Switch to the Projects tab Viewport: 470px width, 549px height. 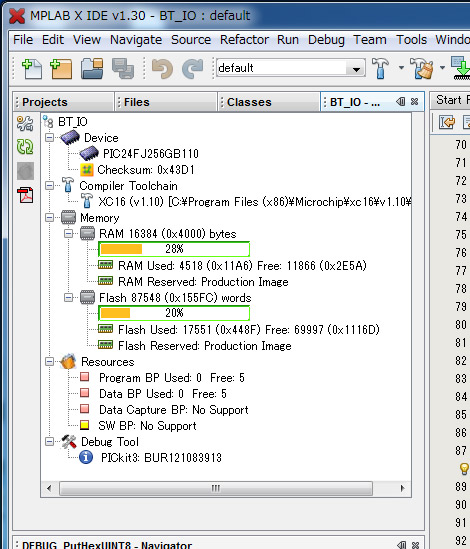coord(45,102)
